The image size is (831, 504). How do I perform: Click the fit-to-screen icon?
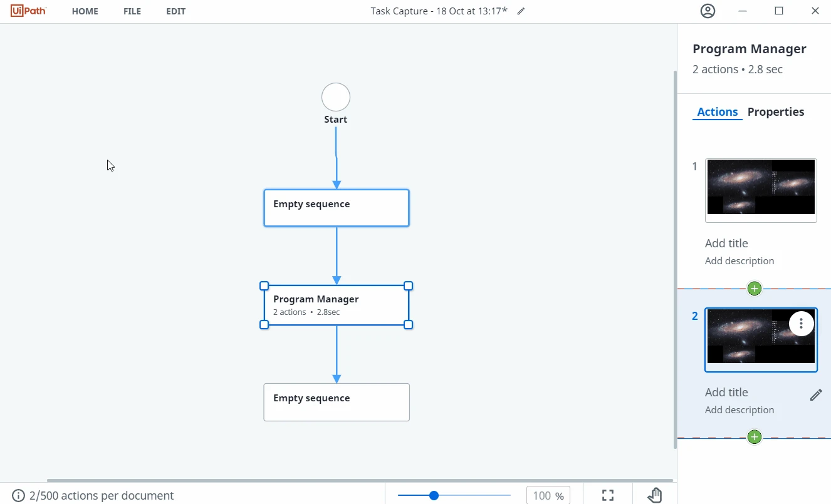tap(607, 496)
